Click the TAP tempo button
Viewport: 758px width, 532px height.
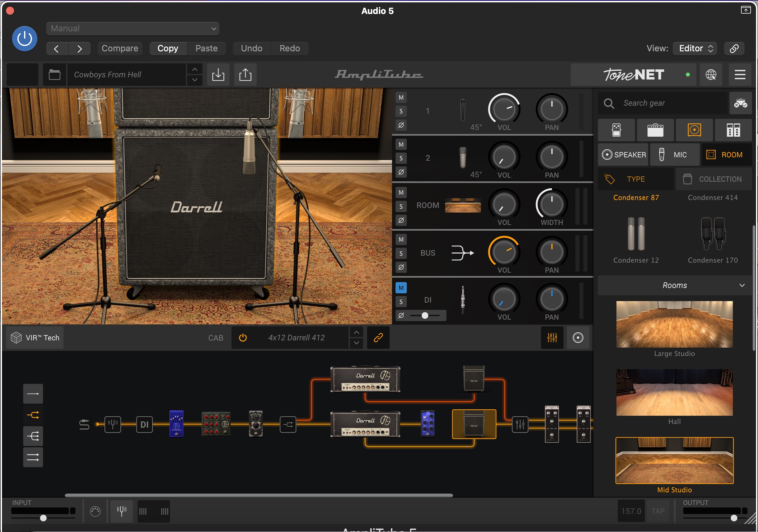(x=658, y=511)
